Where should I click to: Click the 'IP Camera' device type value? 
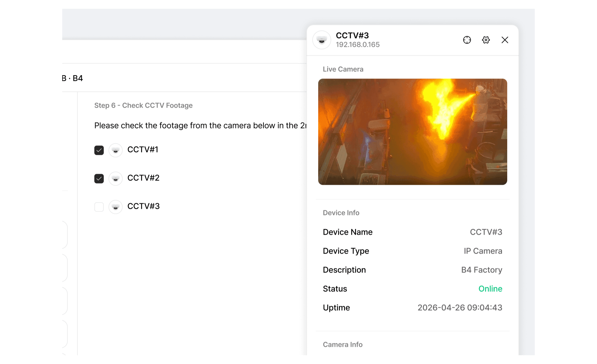click(x=483, y=251)
